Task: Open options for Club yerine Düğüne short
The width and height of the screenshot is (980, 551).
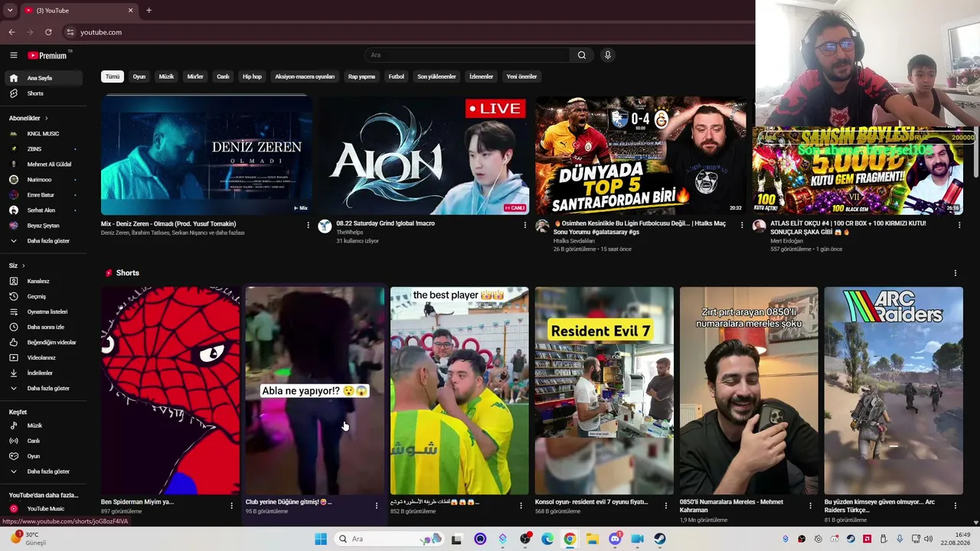Action: (x=376, y=505)
